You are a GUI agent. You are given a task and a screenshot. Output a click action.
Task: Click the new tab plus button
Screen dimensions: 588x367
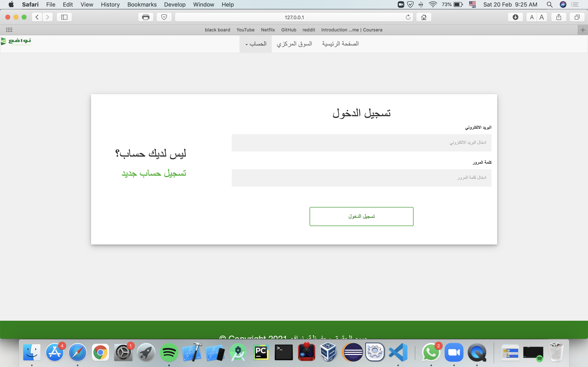coord(583,30)
